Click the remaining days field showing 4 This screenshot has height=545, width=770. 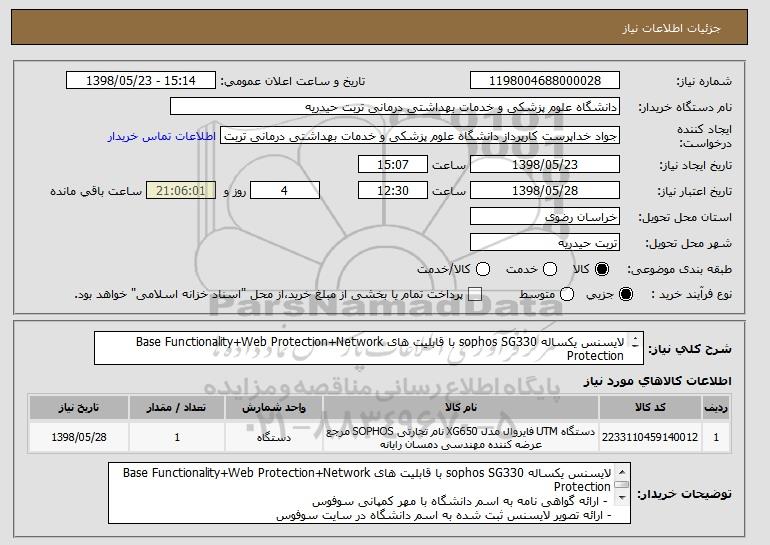tap(285, 191)
